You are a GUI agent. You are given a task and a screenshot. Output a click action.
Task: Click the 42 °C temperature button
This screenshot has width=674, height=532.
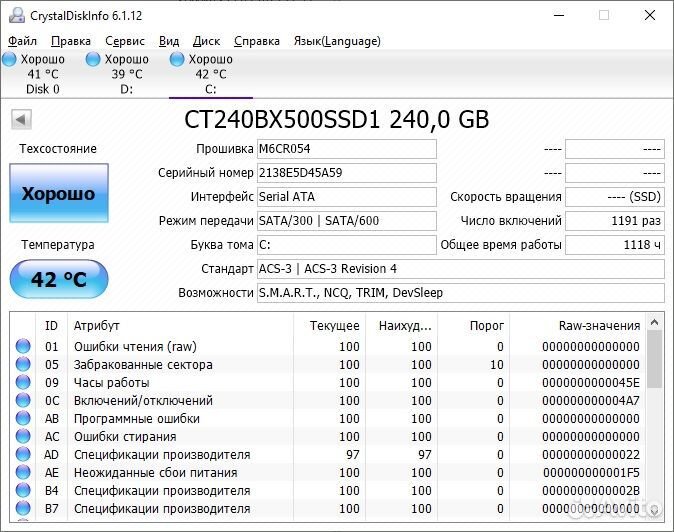pyautogui.click(x=59, y=279)
